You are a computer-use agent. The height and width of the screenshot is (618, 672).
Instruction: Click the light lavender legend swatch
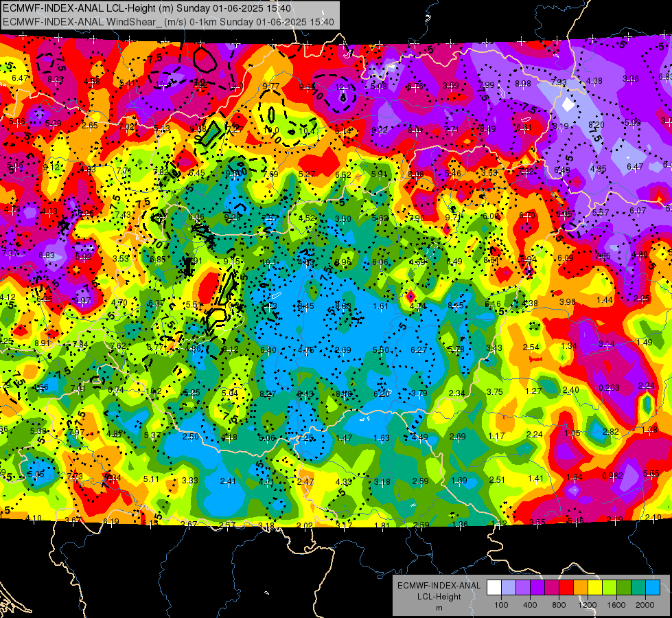coord(508,588)
